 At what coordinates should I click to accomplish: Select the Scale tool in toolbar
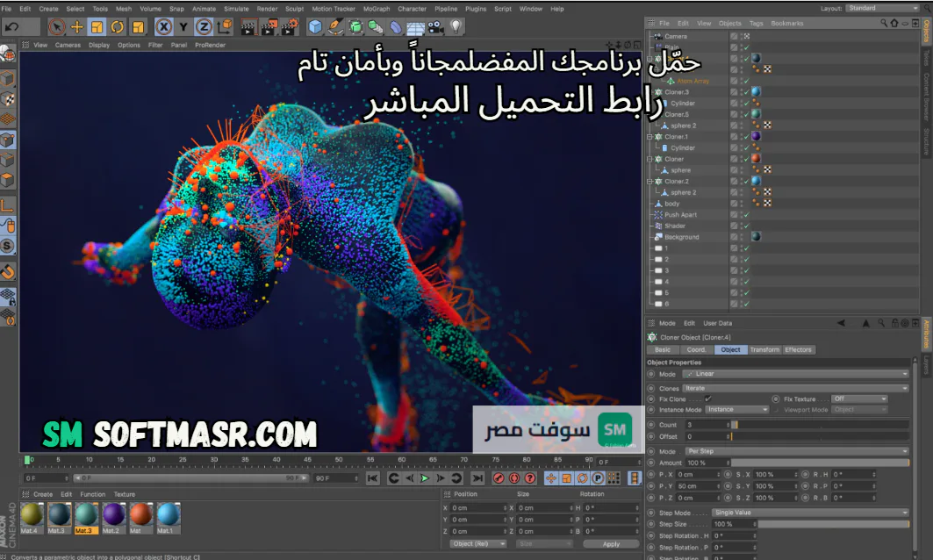(97, 27)
